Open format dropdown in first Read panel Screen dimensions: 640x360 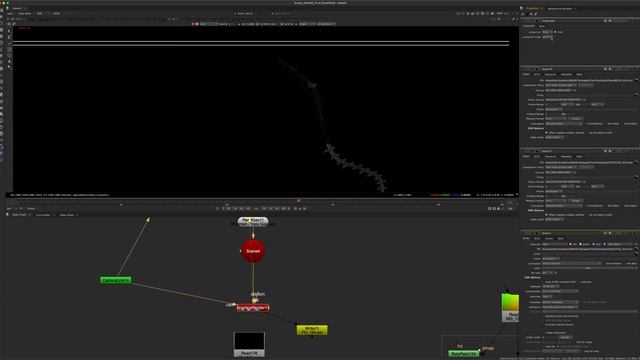559,90
